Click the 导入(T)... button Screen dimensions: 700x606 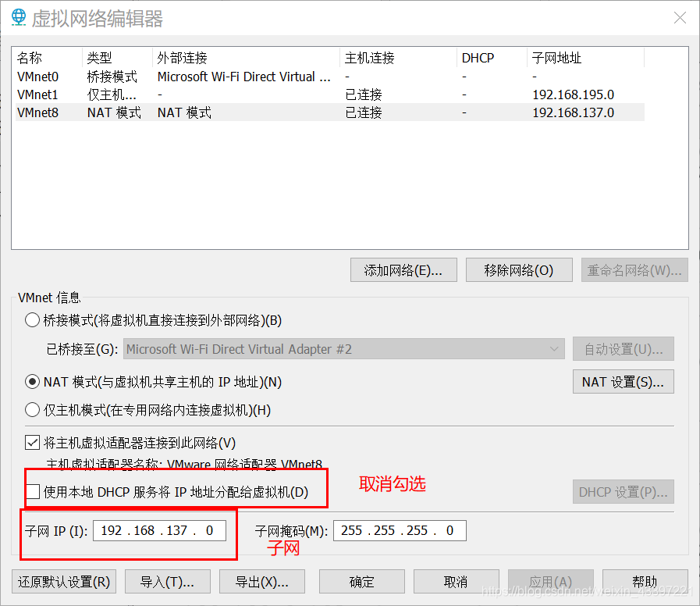point(168,582)
